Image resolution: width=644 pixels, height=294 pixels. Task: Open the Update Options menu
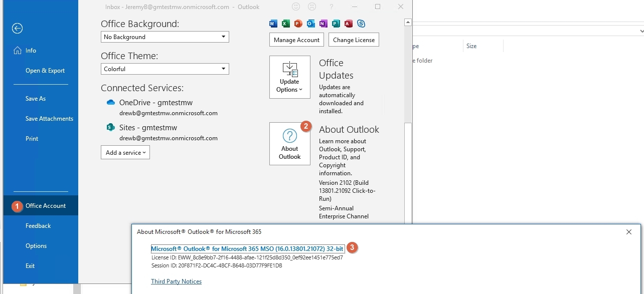click(x=290, y=77)
